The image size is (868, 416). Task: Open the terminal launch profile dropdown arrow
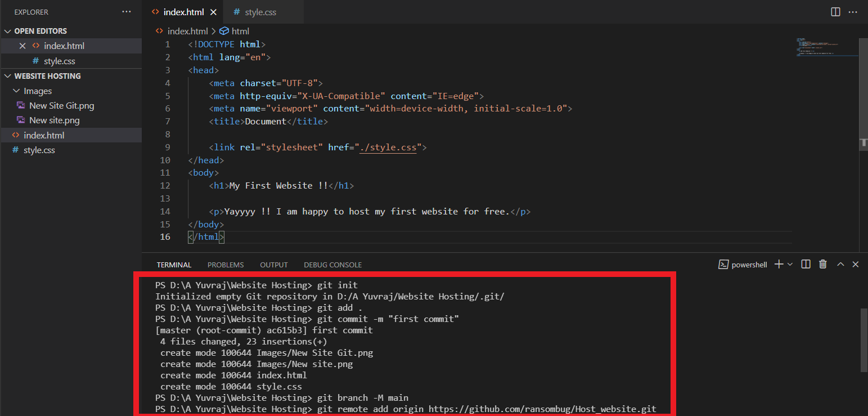tap(789, 264)
